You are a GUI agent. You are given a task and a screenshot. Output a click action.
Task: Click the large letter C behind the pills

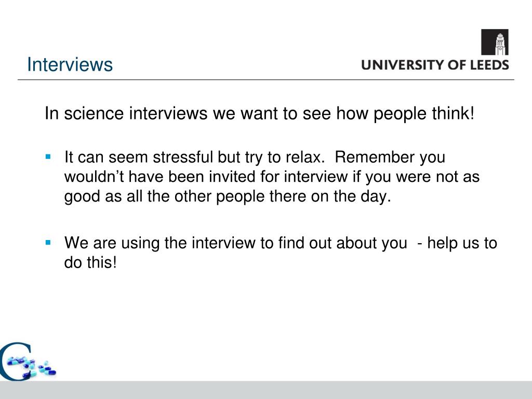coord(15,362)
